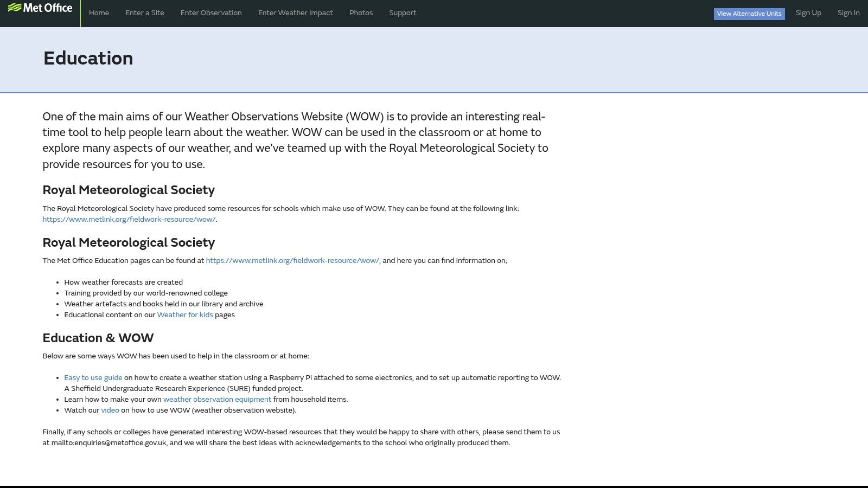Click the Met Office logo
This screenshot has height=488, width=868.
pos(40,8)
